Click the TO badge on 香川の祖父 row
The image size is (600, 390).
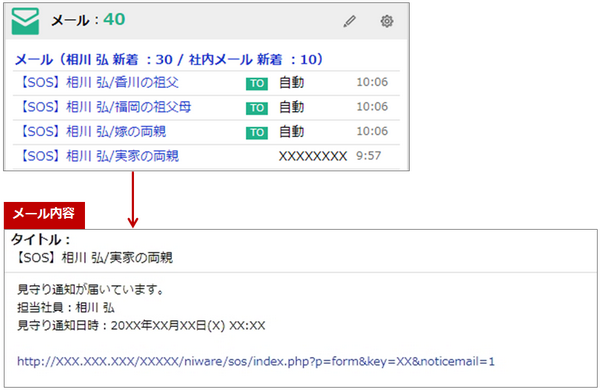coord(257,83)
